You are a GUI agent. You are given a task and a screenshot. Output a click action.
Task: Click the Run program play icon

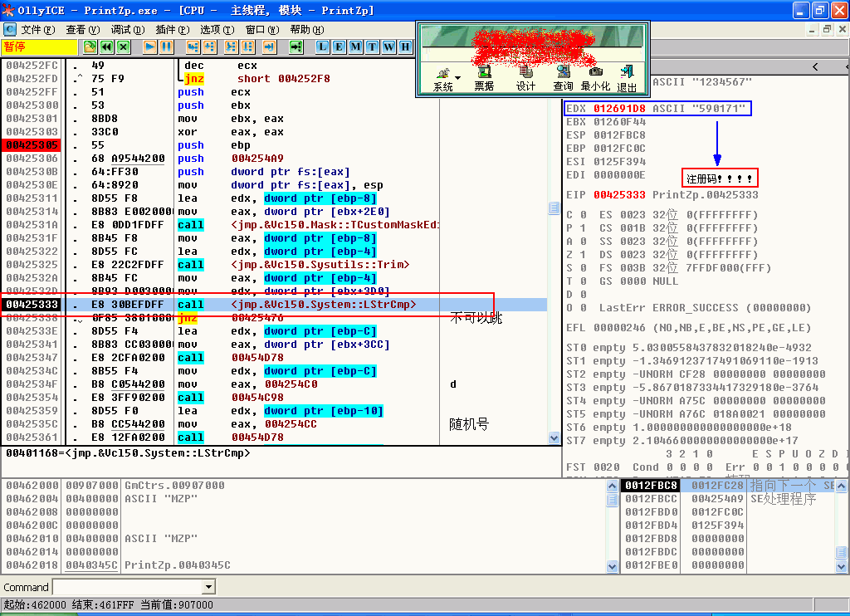[x=149, y=47]
